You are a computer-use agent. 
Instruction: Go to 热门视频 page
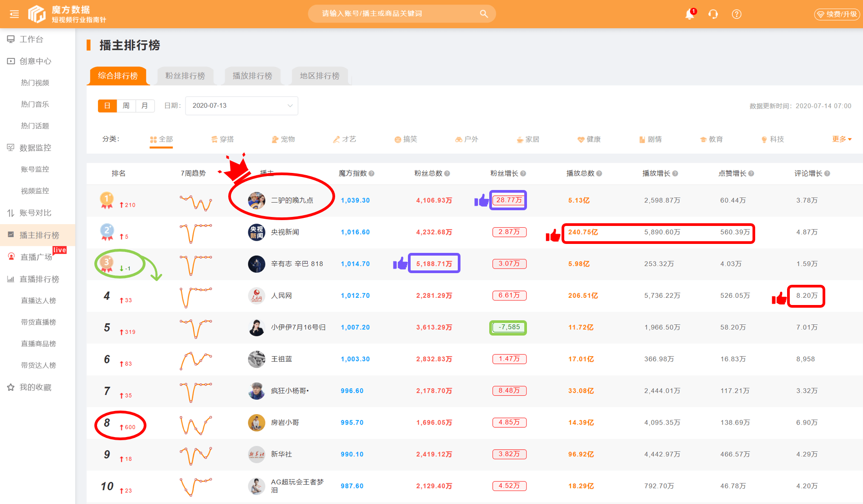[35, 83]
